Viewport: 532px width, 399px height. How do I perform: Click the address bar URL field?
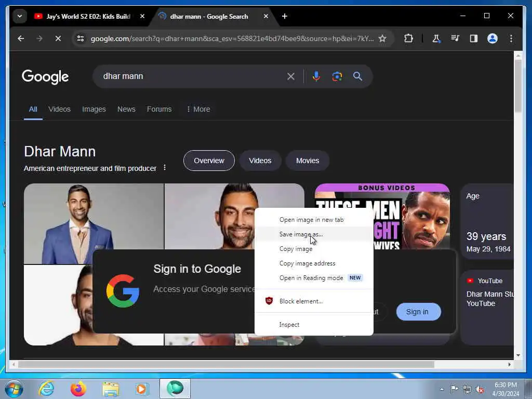click(232, 38)
